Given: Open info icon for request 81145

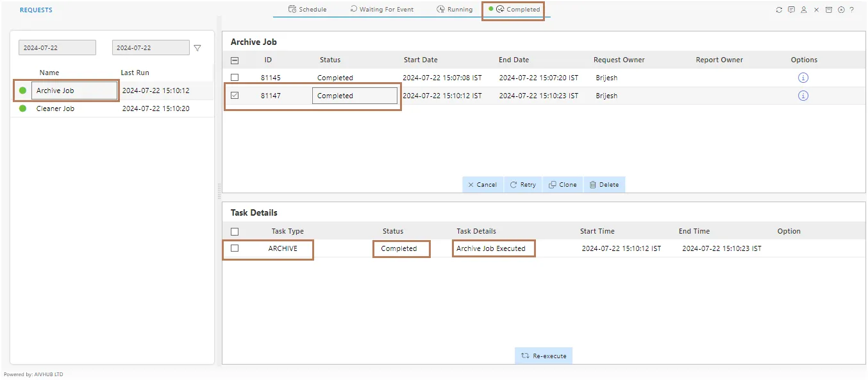Looking at the screenshot, I should tap(803, 78).
